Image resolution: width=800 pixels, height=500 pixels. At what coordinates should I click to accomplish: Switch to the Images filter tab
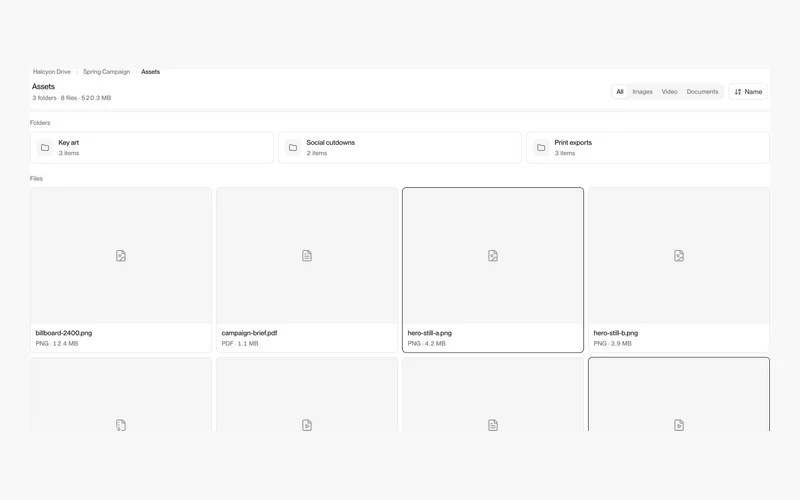[642, 92]
